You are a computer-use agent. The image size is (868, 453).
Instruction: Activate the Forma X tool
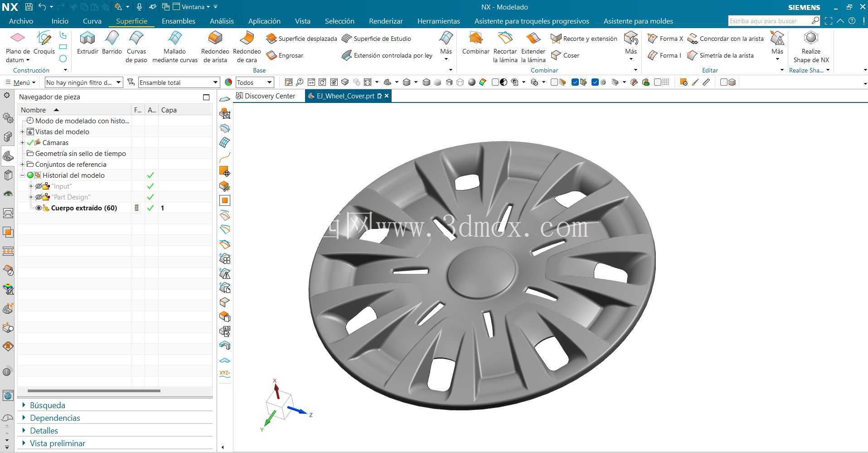665,39
